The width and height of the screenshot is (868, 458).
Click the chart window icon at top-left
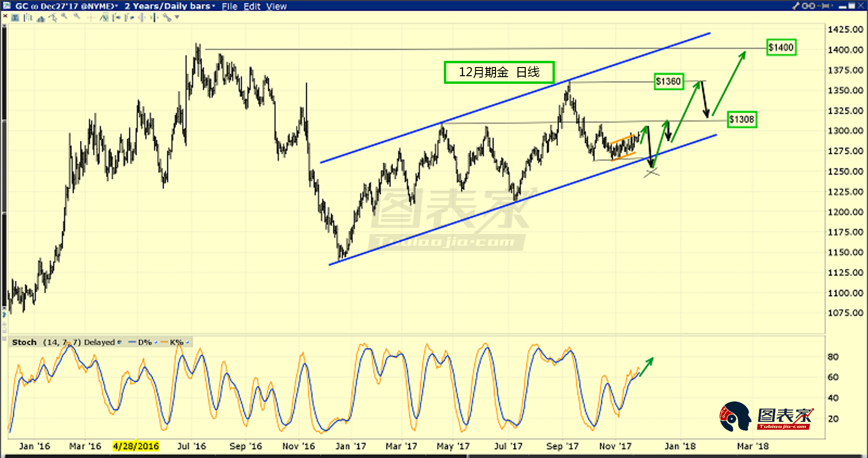(x=7, y=6)
